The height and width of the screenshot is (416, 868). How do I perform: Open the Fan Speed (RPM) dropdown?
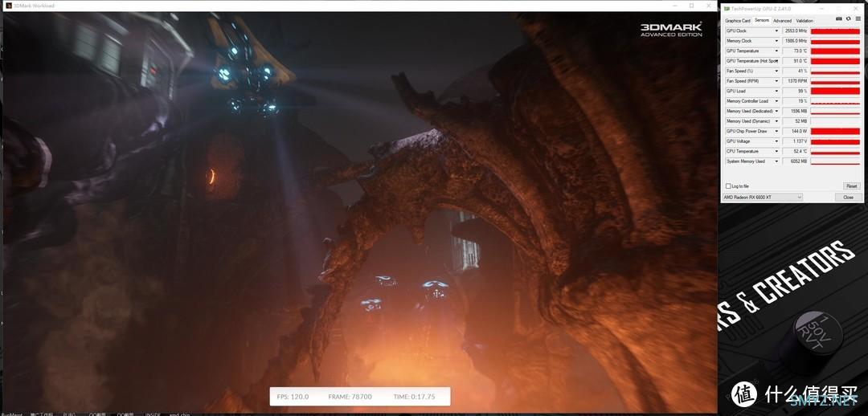776,81
